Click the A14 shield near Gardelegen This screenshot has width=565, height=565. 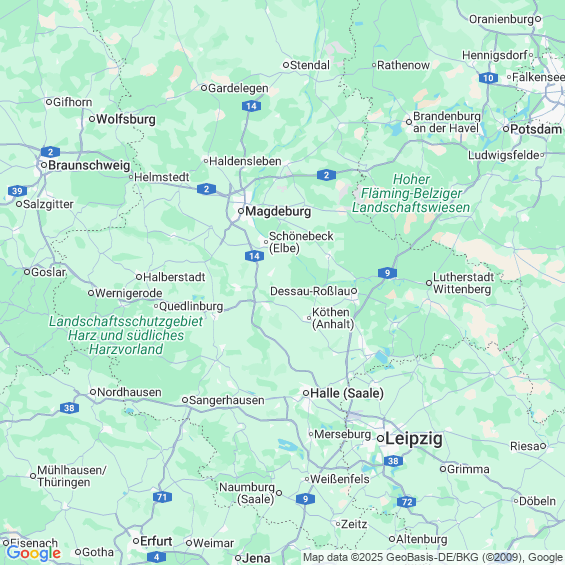tap(251, 106)
